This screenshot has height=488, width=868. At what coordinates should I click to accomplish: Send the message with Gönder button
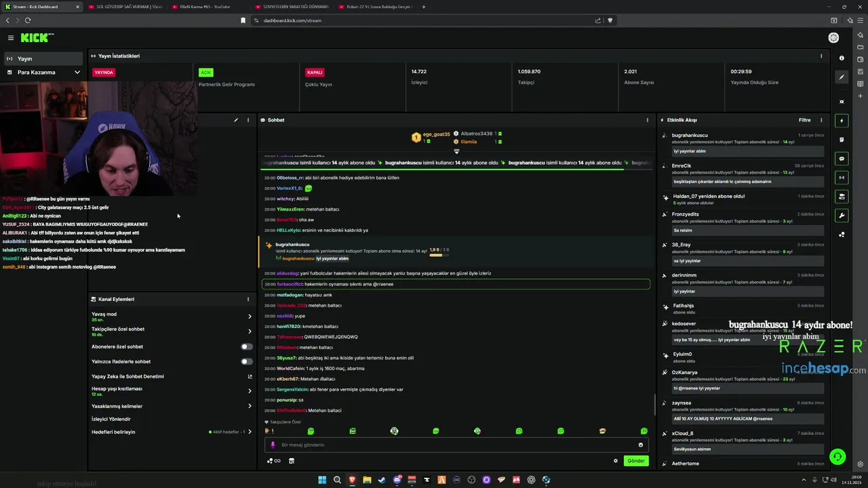[x=636, y=461]
